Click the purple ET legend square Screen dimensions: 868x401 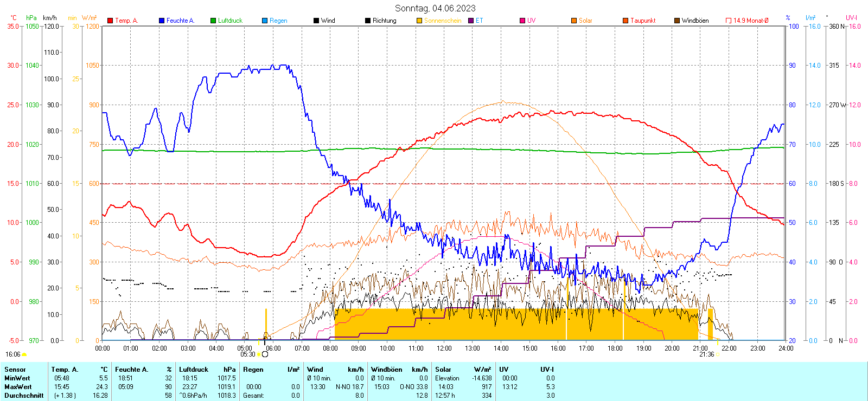471,21
